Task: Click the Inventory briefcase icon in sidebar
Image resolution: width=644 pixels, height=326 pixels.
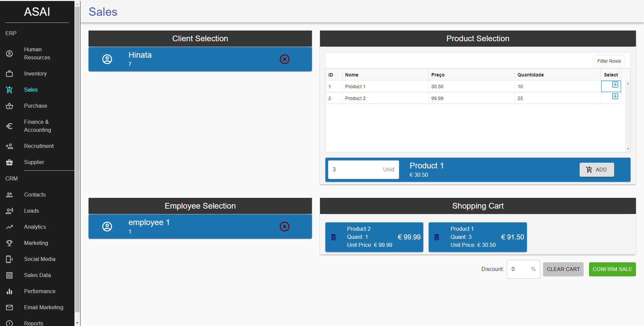Action: click(x=9, y=74)
